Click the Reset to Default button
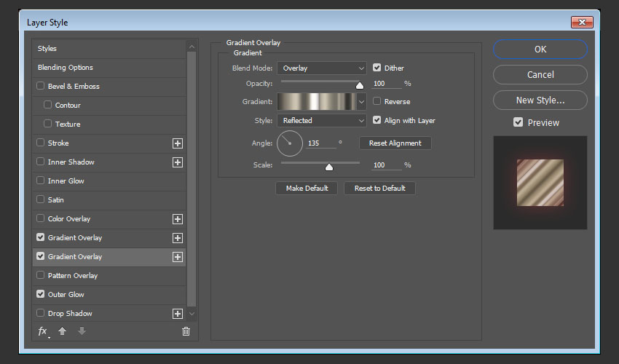 coord(379,189)
